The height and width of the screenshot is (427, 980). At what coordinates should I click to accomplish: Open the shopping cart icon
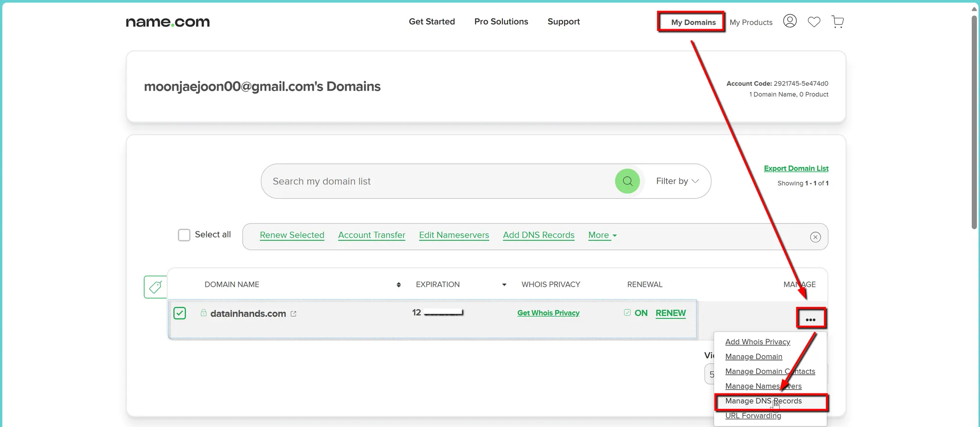[x=837, y=22]
